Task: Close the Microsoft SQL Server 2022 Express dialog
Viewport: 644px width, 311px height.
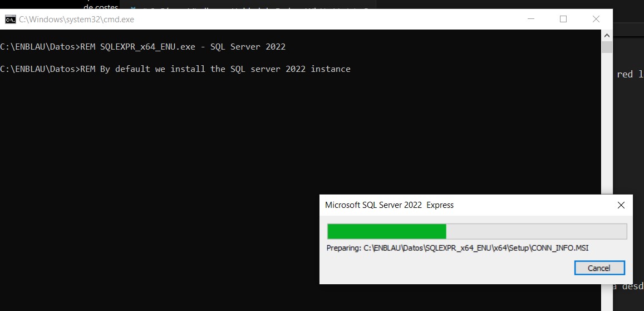Action: (621, 205)
